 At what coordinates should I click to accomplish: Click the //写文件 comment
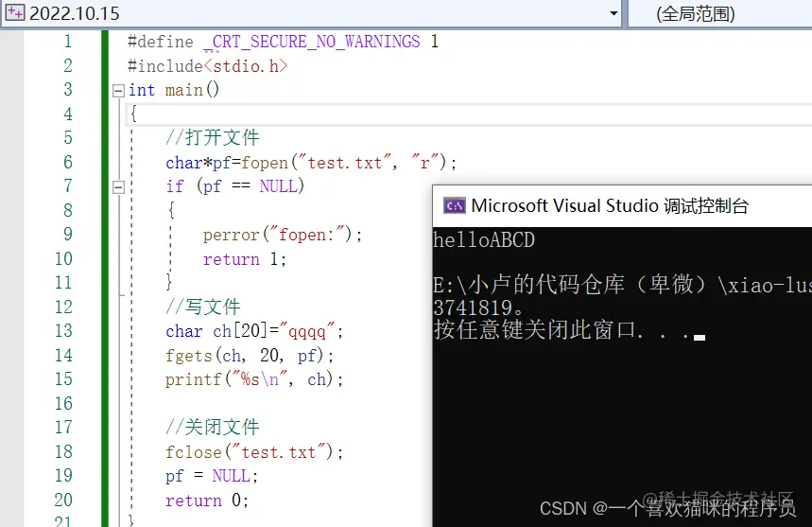tap(203, 307)
